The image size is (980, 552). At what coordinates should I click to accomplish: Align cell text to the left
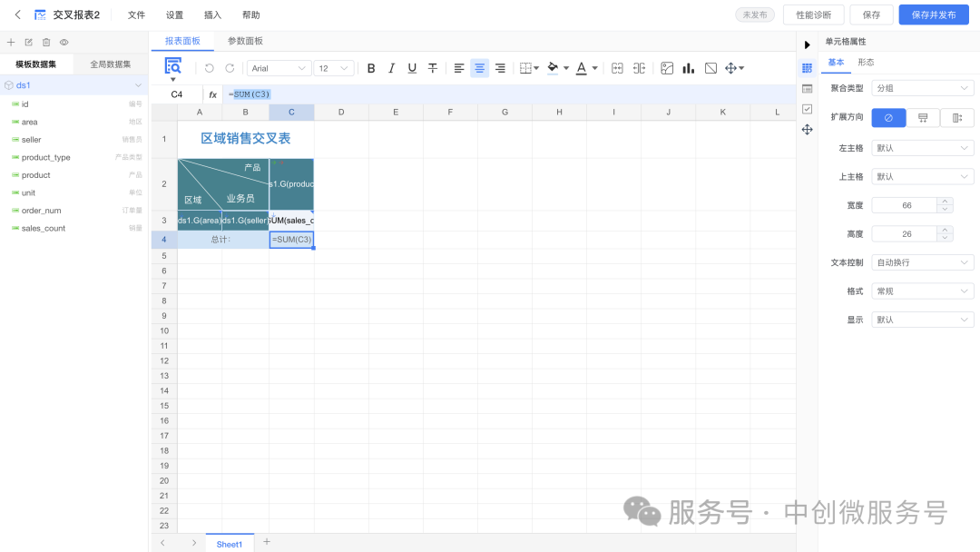point(459,68)
